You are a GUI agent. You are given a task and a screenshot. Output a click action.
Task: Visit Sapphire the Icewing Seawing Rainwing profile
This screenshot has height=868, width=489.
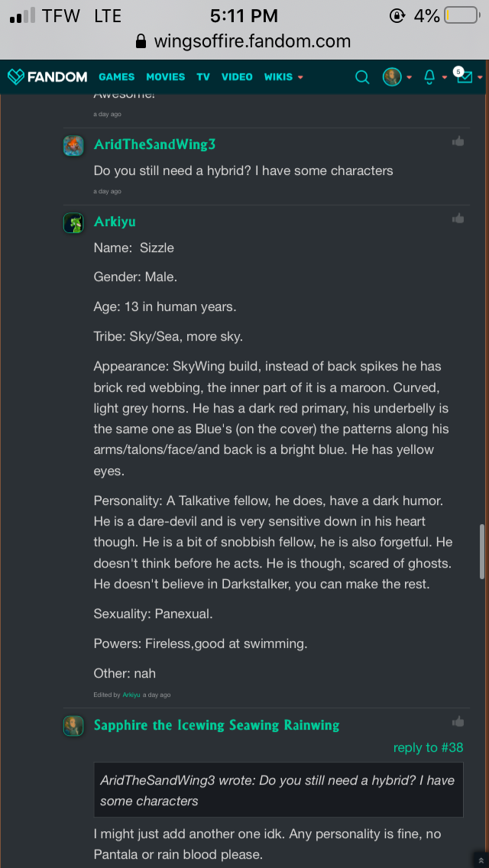(x=216, y=725)
